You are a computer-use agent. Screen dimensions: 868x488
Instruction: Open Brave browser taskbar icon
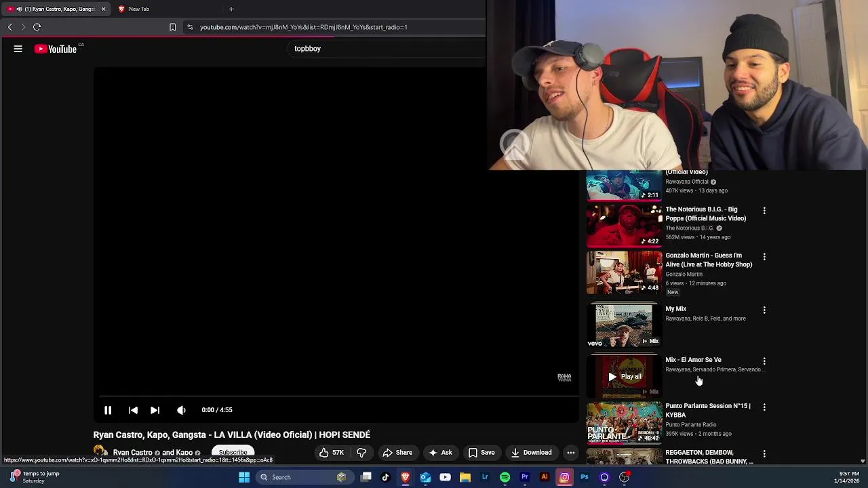point(406,477)
